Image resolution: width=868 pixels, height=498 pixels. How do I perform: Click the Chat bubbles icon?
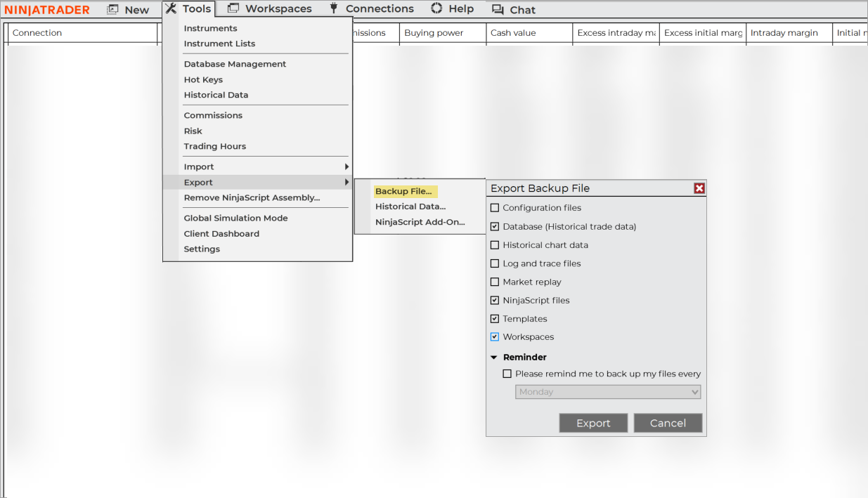click(498, 10)
